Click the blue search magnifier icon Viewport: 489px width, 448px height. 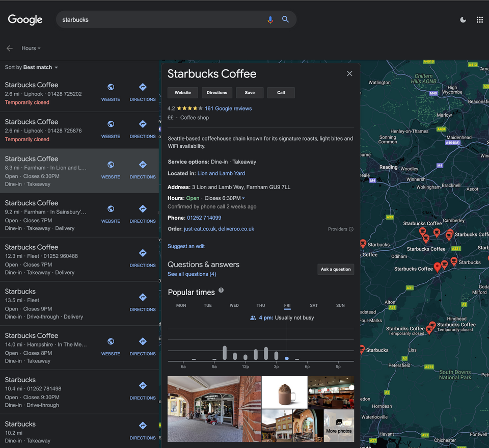click(285, 19)
